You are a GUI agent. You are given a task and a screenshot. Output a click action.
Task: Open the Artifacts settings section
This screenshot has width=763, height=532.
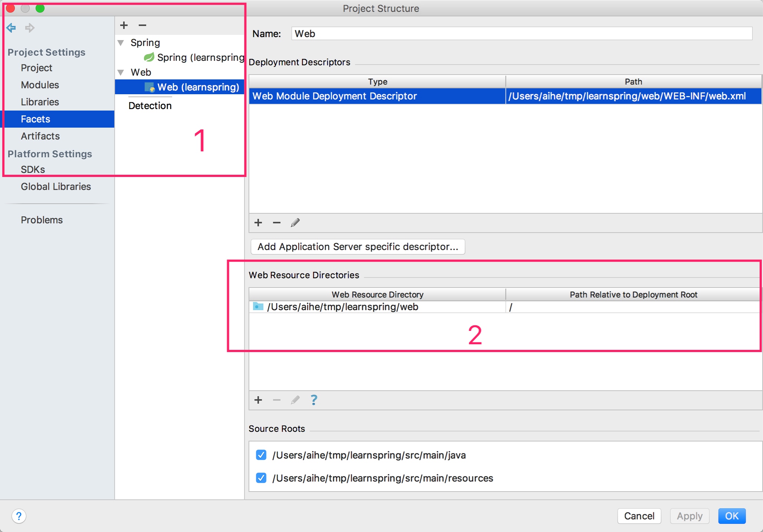coord(40,136)
